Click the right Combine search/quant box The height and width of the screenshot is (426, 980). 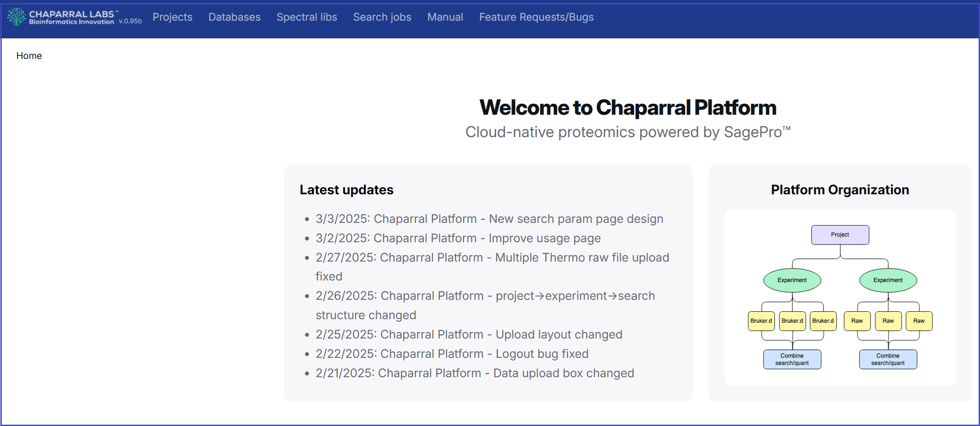[888, 359]
